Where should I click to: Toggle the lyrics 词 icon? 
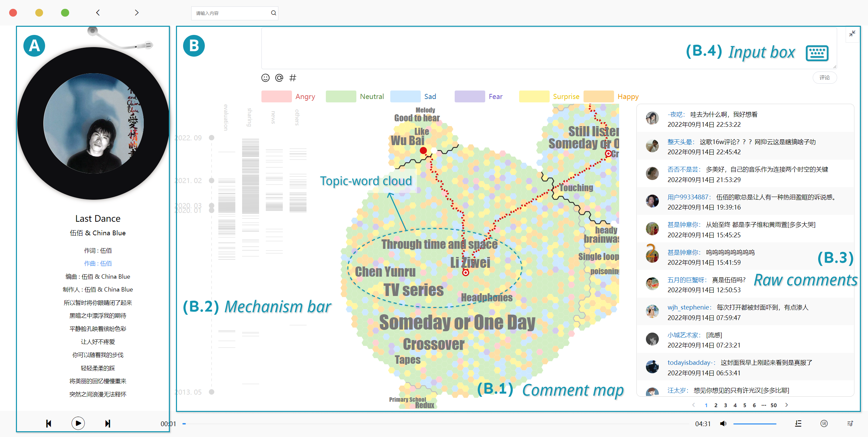pyautogui.click(x=824, y=423)
